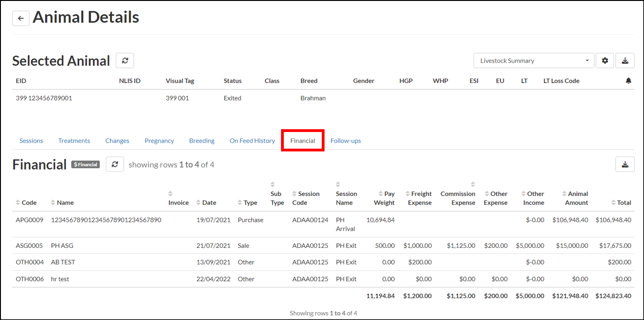Open the gear settings for summary

coord(605,61)
